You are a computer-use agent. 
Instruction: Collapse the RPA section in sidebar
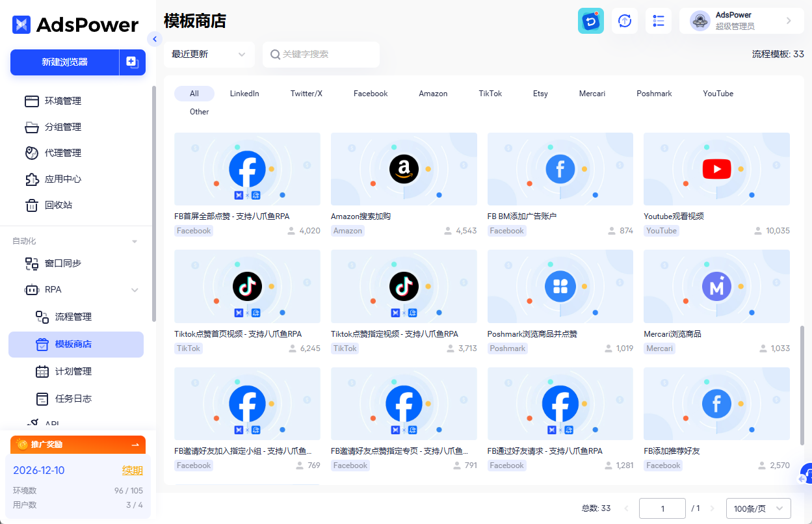(x=135, y=290)
